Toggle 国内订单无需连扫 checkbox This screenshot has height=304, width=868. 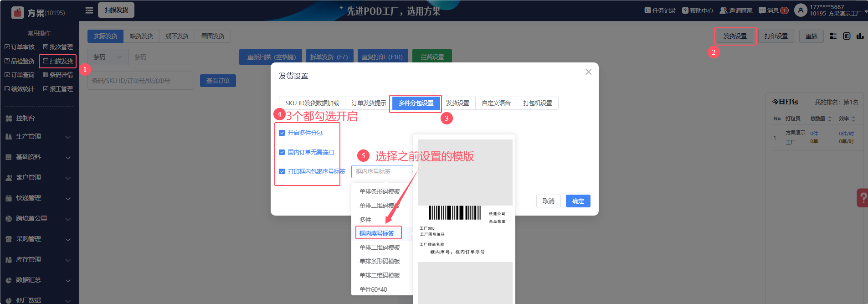[x=282, y=152]
